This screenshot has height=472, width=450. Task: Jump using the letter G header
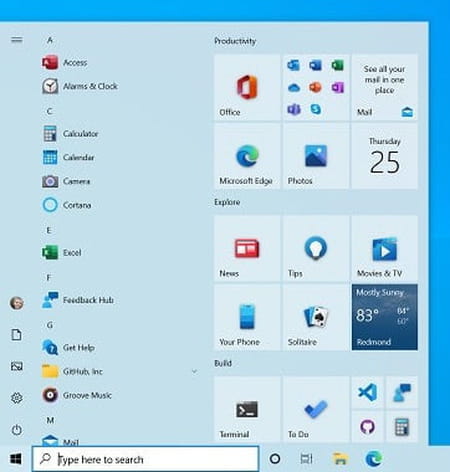(x=50, y=325)
